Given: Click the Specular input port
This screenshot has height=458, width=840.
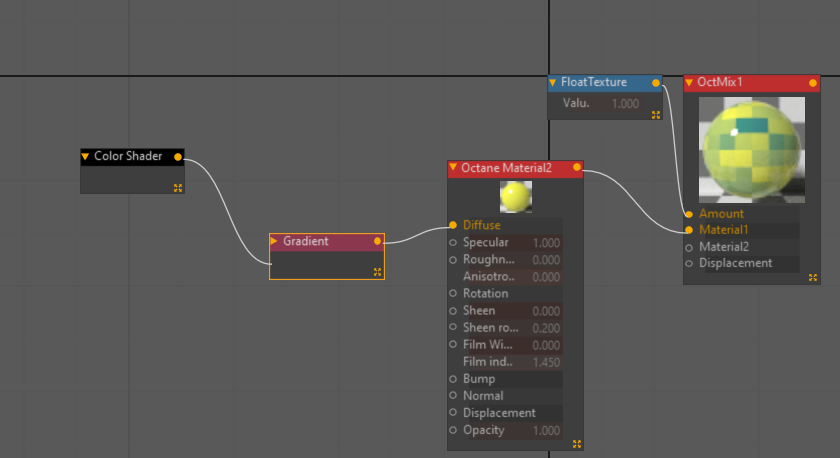Looking at the screenshot, I should pyautogui.click(x=453, y=243).
